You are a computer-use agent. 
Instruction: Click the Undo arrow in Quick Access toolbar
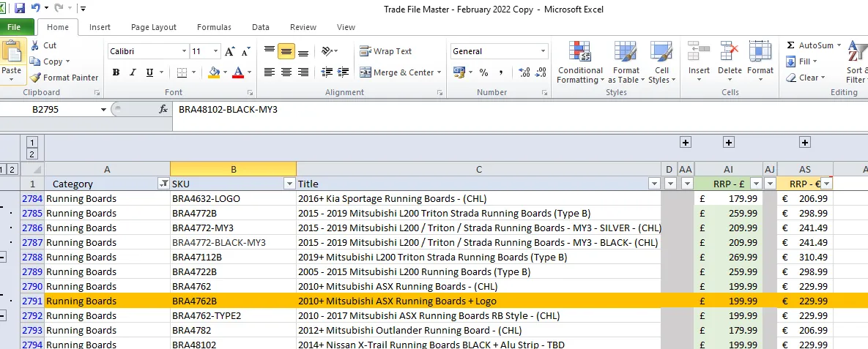click(35, 8)
